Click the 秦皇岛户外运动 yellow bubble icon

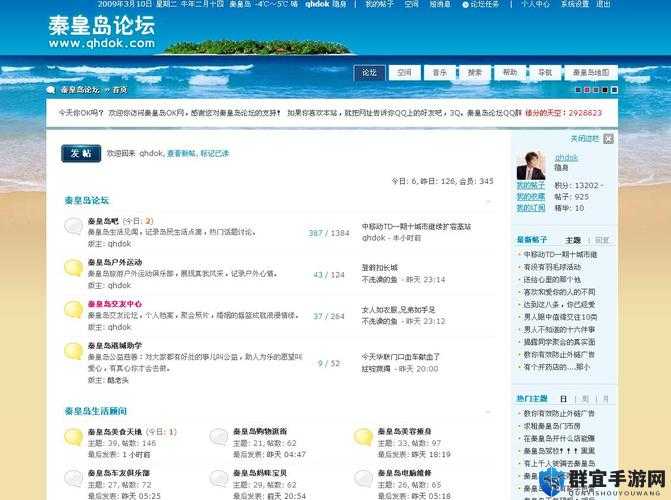point(73,268)
